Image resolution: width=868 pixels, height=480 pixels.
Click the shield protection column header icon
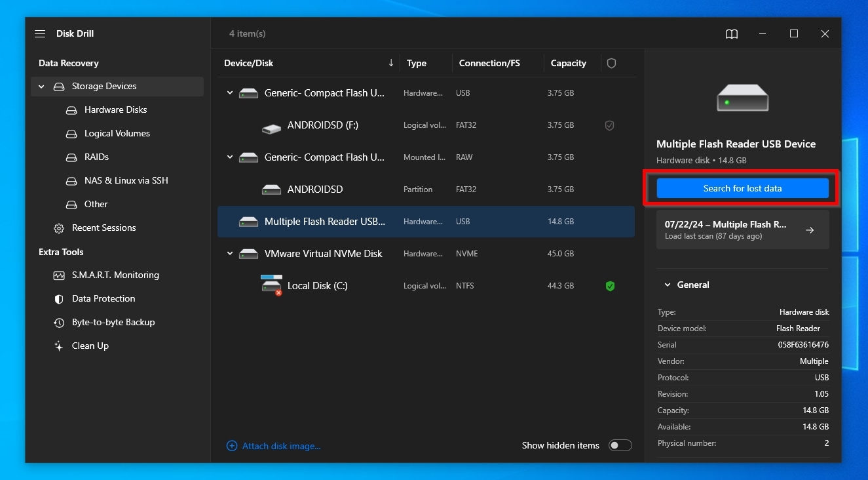coord(611,64)
